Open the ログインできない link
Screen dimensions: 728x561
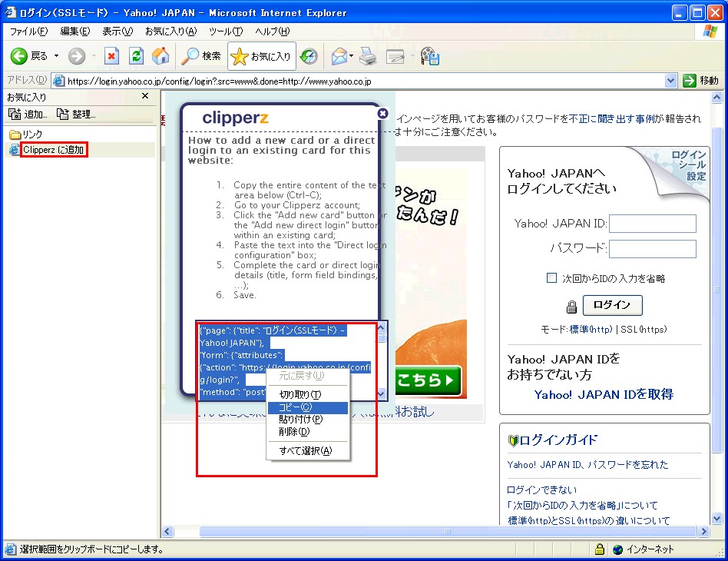[542, 490]
